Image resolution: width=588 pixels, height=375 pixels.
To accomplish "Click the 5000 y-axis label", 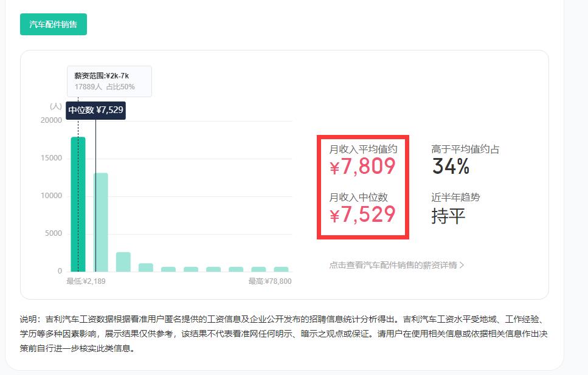I will click(54, 233).
